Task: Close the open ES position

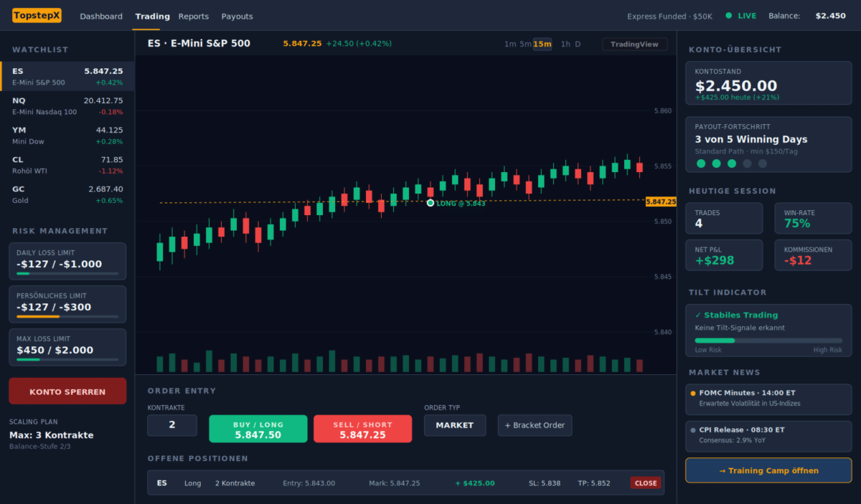Action: (x=646, y=483)
